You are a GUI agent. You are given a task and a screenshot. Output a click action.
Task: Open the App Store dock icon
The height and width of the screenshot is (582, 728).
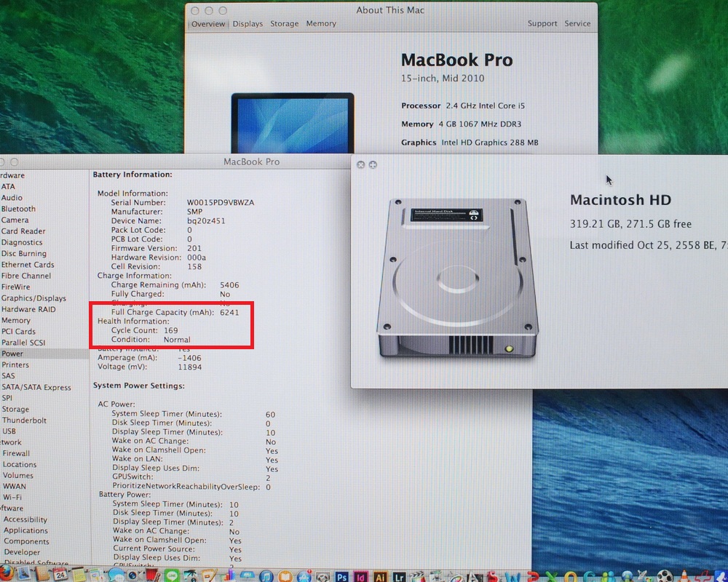(x=304, y=576)
